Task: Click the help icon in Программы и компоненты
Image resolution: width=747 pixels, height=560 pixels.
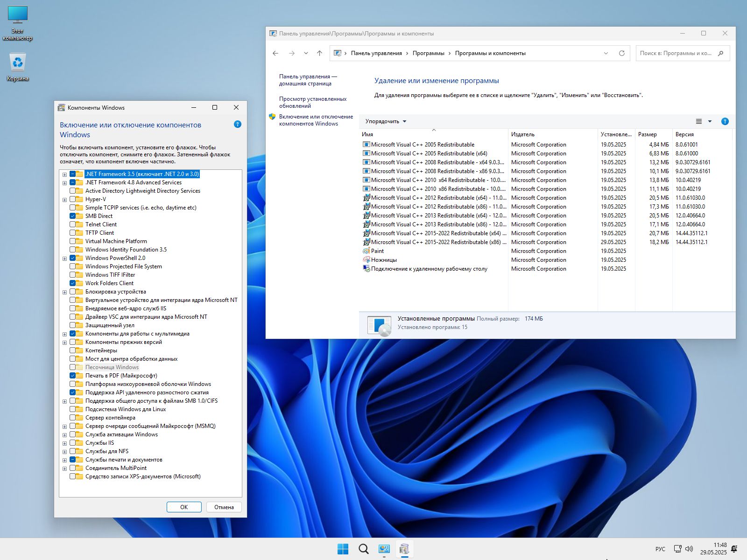Action: click(x=725, y=121)
